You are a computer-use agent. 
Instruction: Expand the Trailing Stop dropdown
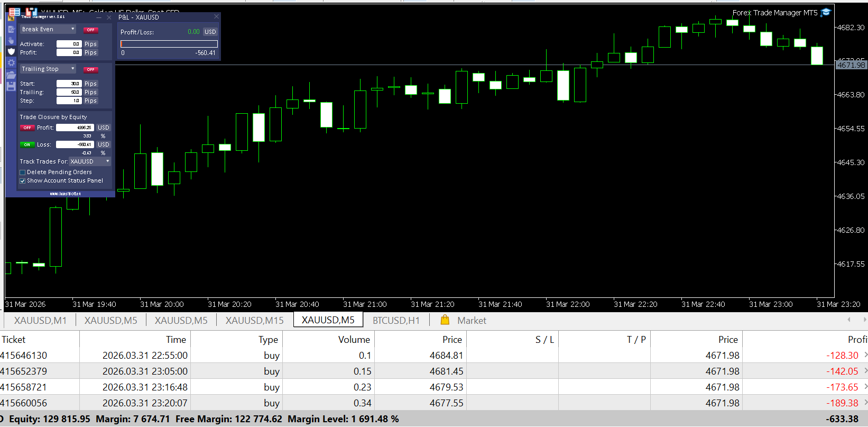(48, 69)
